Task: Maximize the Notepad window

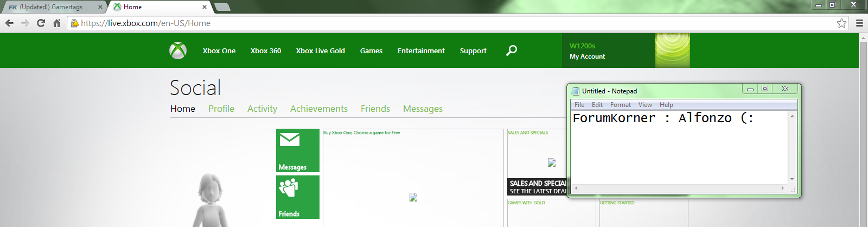Action: tap(765, 89)
